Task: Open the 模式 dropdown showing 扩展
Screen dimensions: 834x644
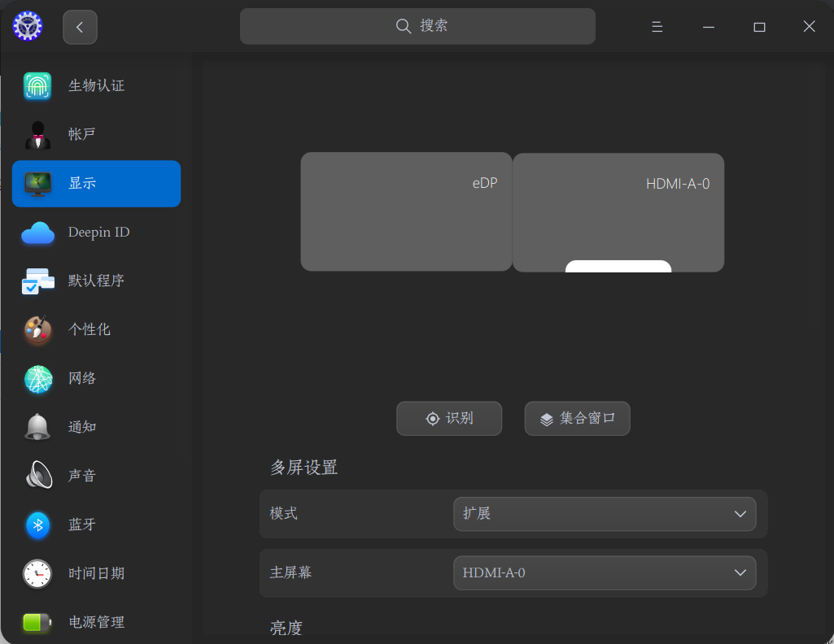Action: point(605,514)
